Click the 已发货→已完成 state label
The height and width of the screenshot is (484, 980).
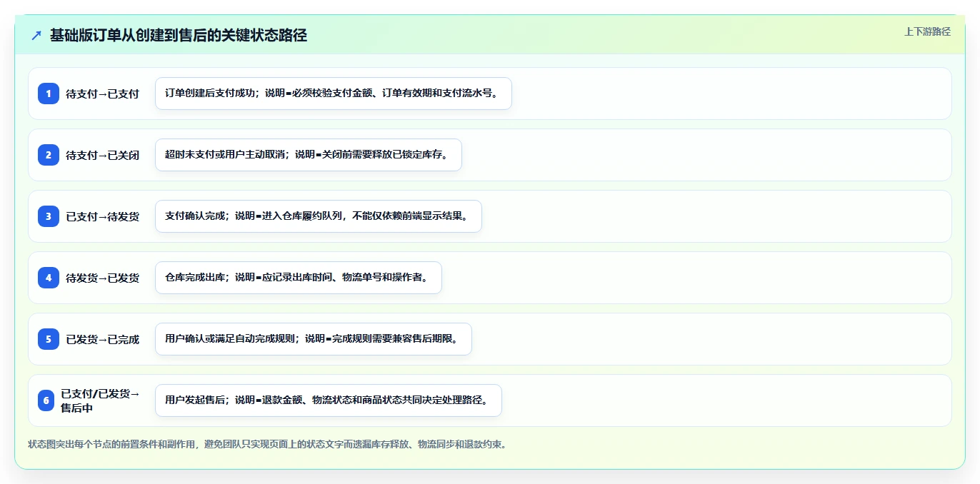coord(103,339)
